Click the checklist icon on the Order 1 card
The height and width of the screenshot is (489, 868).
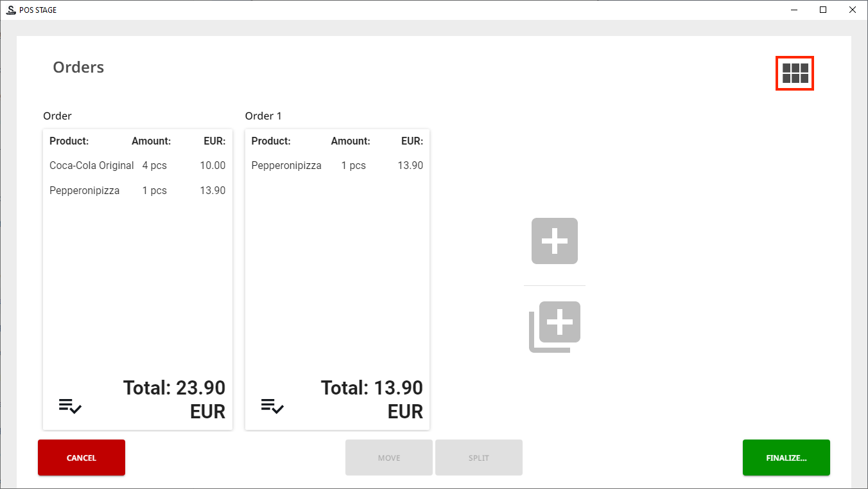click(272, 405)
